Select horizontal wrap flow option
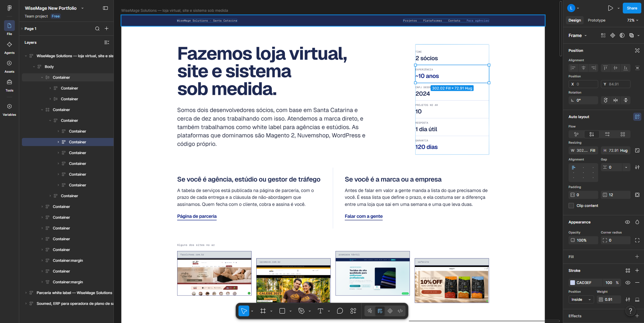The height and width of the screenshot is (323, 644). (x=607, y=134)
